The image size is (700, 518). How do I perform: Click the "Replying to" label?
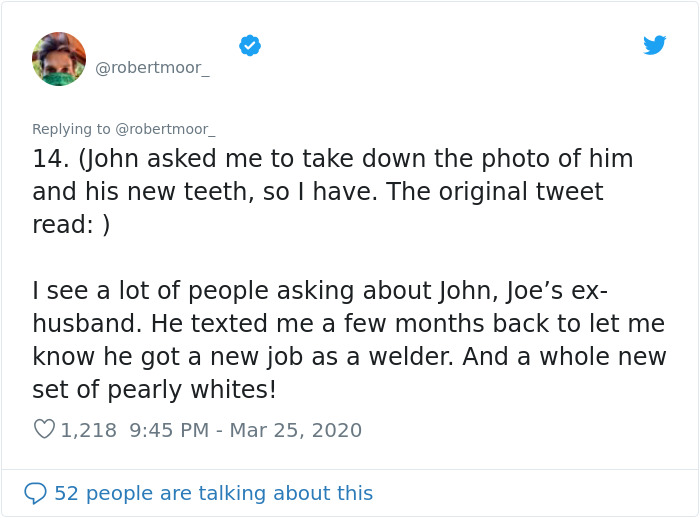tap(72, 129)
